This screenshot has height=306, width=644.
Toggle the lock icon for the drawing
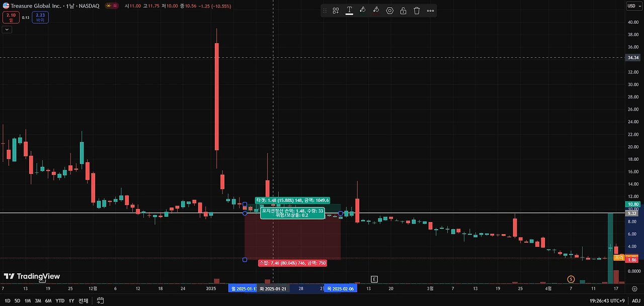tap(403, 11)
